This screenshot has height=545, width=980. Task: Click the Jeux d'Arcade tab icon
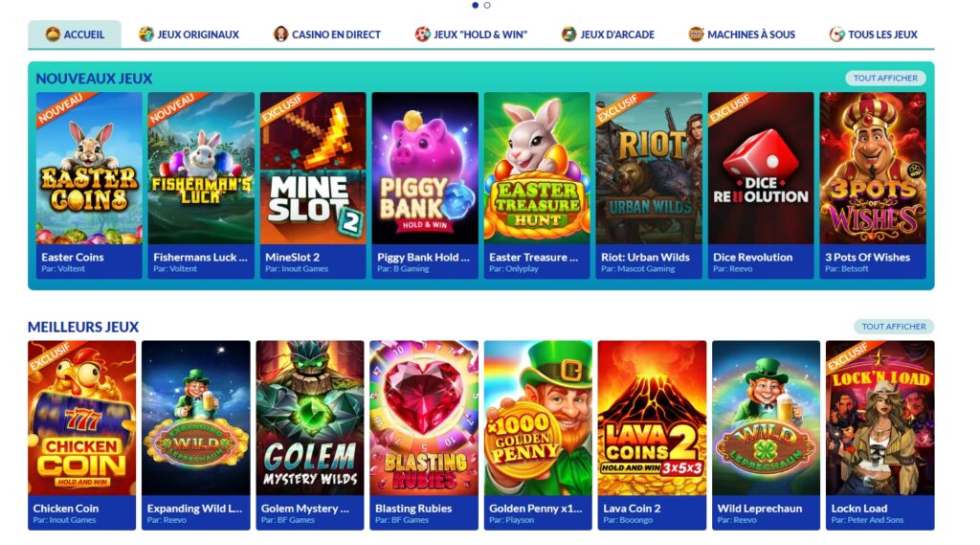(568, 34)
